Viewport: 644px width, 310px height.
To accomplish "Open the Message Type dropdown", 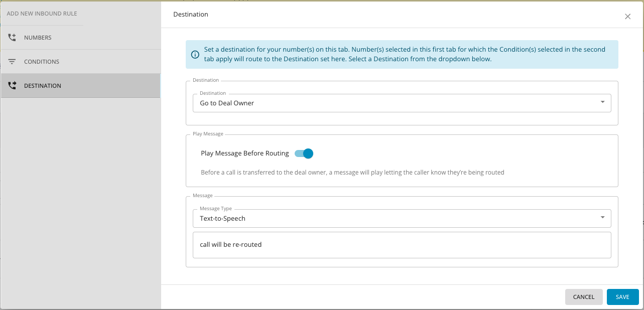I will pos(402,218).
